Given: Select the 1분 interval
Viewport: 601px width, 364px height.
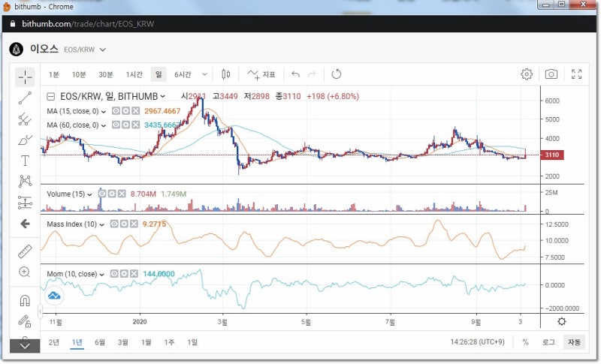Looking at the screenshot, I should tap(53, 74).
